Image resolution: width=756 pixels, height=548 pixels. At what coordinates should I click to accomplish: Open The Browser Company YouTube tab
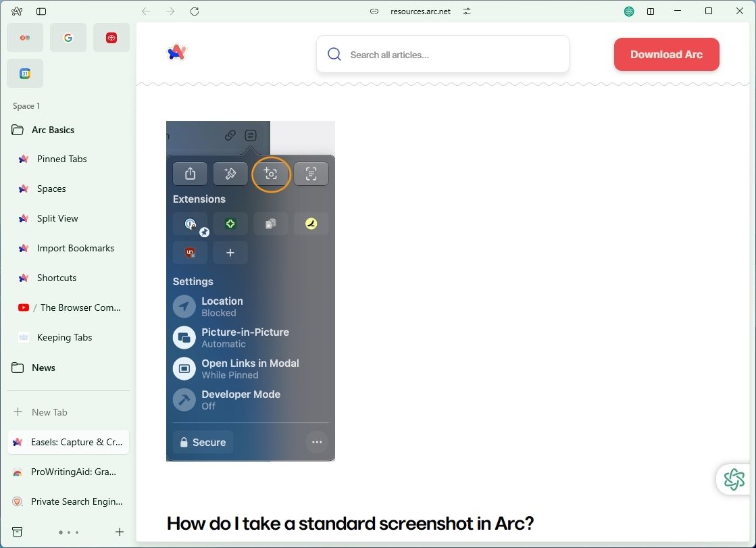coord(68,307)
